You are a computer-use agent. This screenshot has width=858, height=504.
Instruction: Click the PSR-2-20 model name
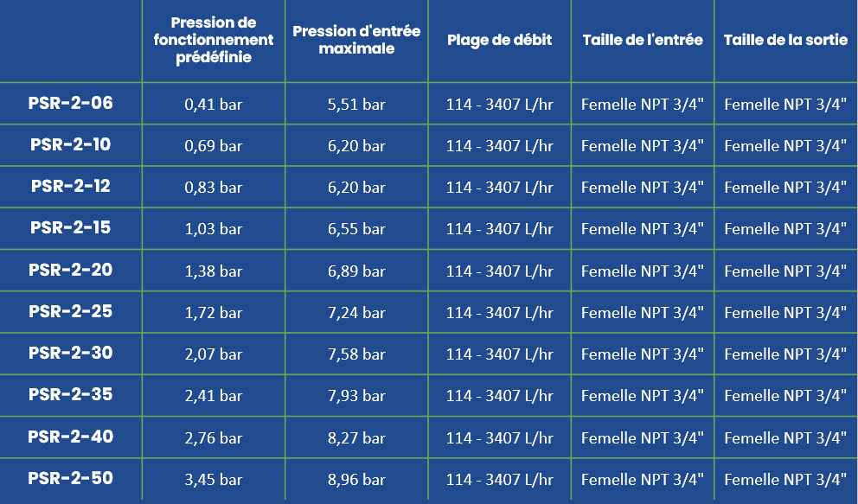pos(71,270)
